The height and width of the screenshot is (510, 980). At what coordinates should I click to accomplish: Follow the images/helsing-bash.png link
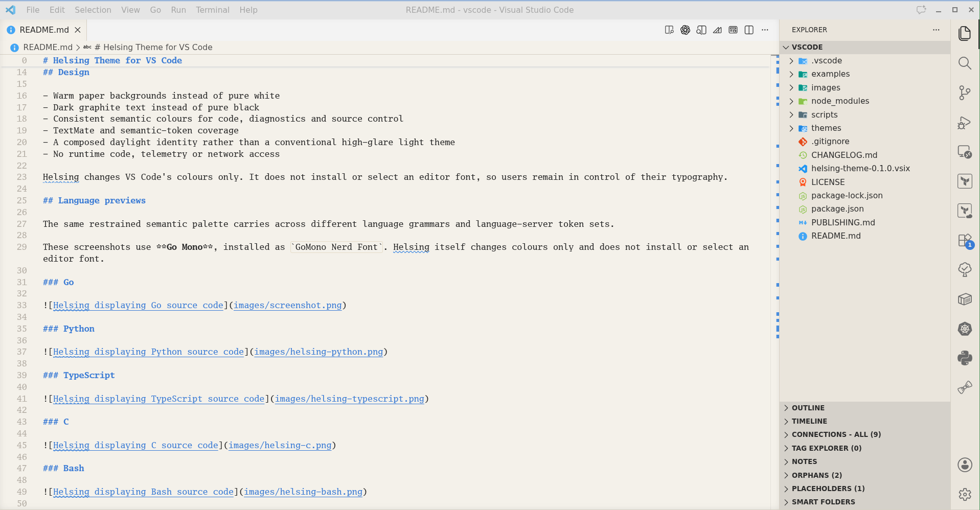click(303, 492)
